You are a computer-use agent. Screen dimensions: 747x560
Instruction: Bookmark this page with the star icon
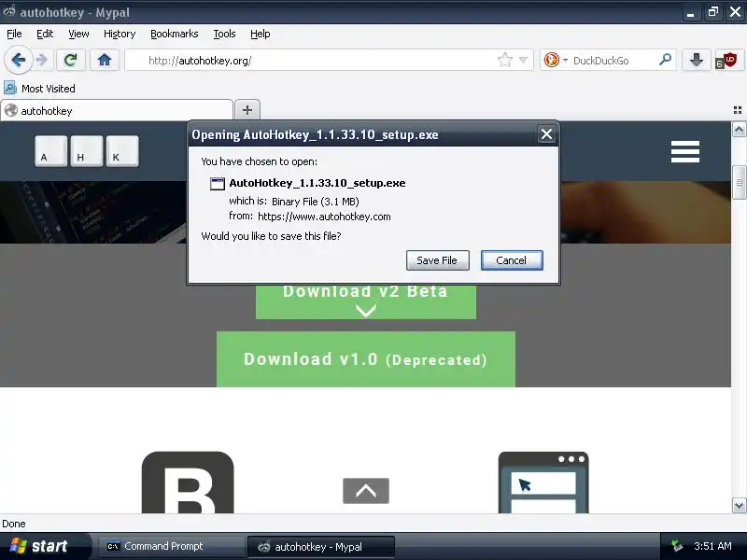[504, 60]
